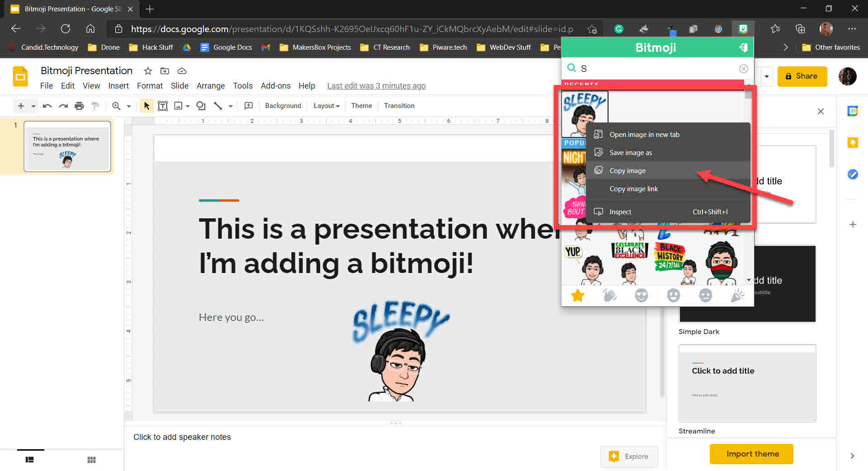The width and height of the screenshot is (868, 471).
Task: Select the paint format tool
Action: (x=95, y=106)
